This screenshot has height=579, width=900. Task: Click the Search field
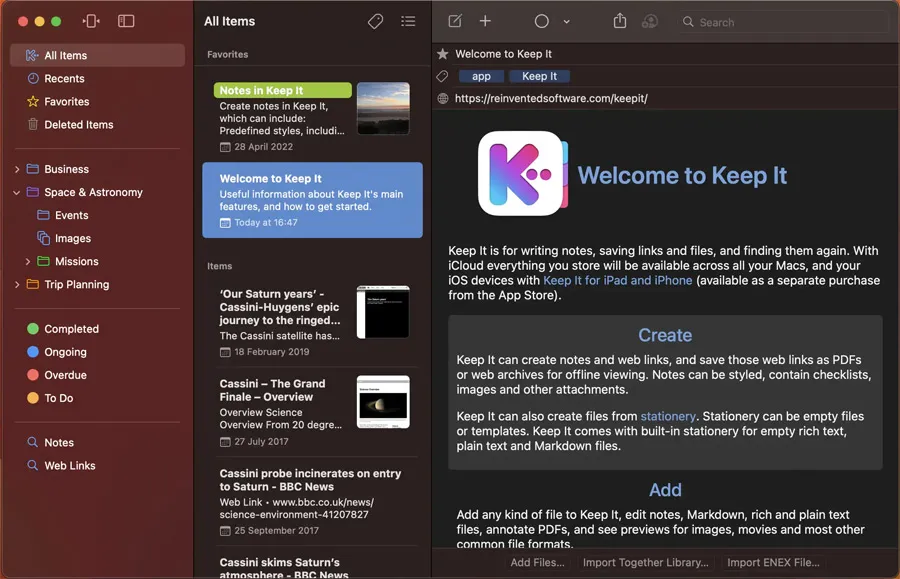point(780,21)
